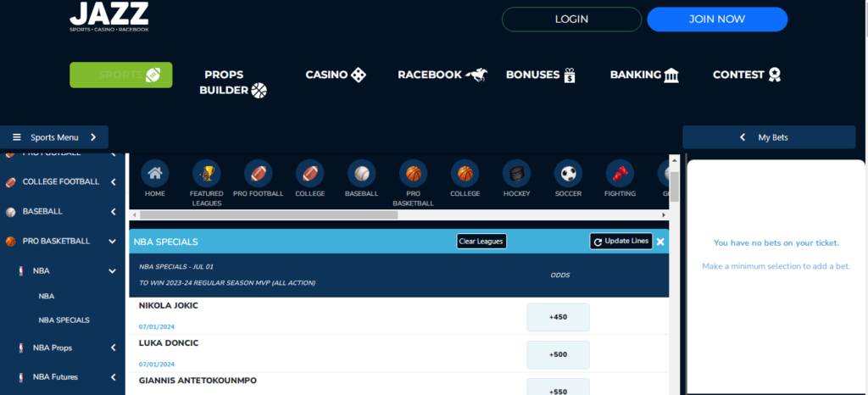Click the NBA logo icon beside NBA Futures
Viewport: 868px width, 395px height.
click(x=21, y=377)
